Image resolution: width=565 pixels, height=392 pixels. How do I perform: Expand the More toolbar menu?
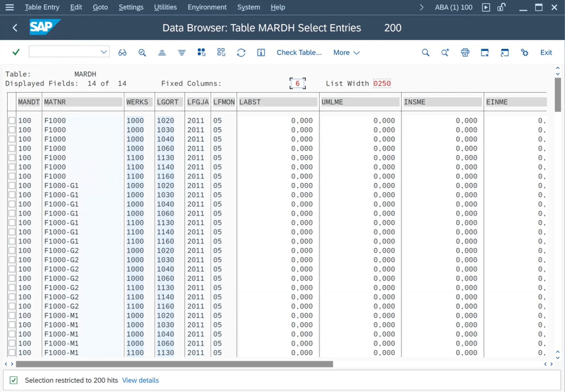pyautogui.click(x=346, y=53)
